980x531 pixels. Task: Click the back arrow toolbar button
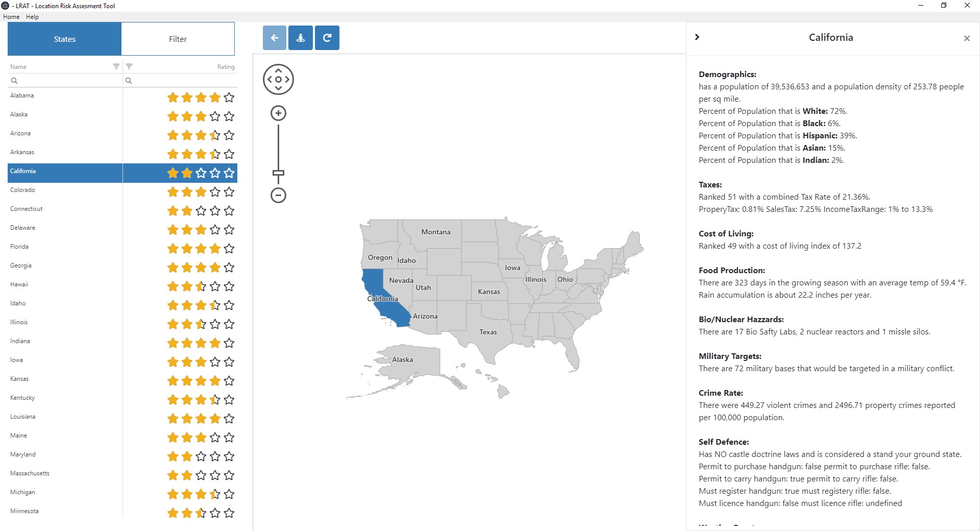pyautogui.click(x=275, y=38)
